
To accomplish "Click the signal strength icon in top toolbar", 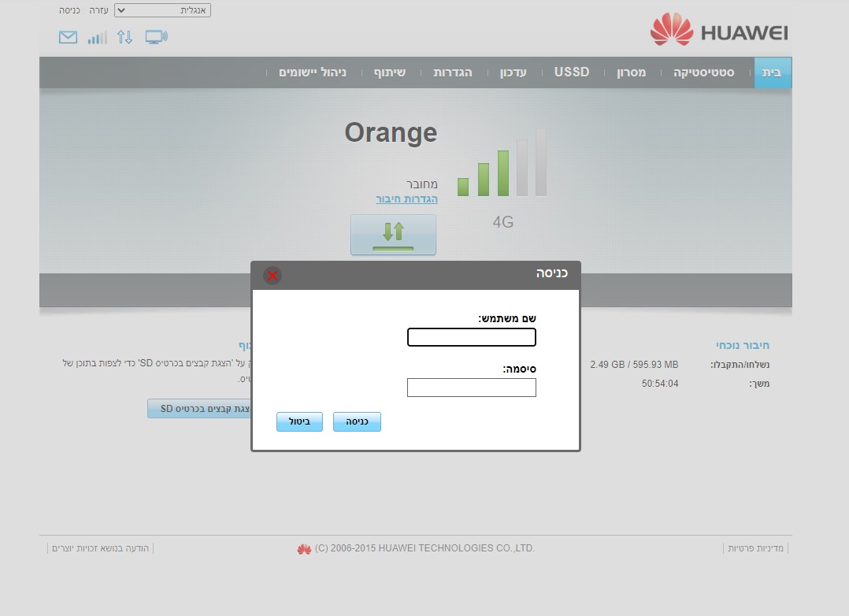I will coord(96,36).
